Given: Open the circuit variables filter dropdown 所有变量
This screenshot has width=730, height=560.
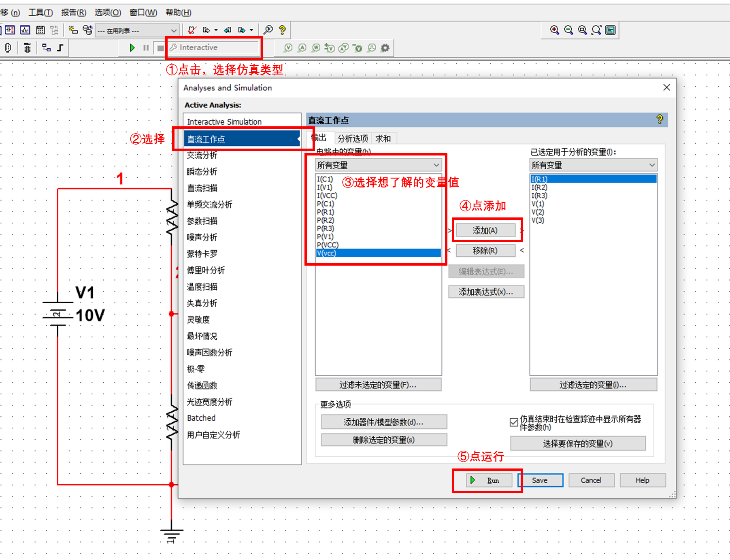Looking at the screenshot, I should [x=378, y=165].
